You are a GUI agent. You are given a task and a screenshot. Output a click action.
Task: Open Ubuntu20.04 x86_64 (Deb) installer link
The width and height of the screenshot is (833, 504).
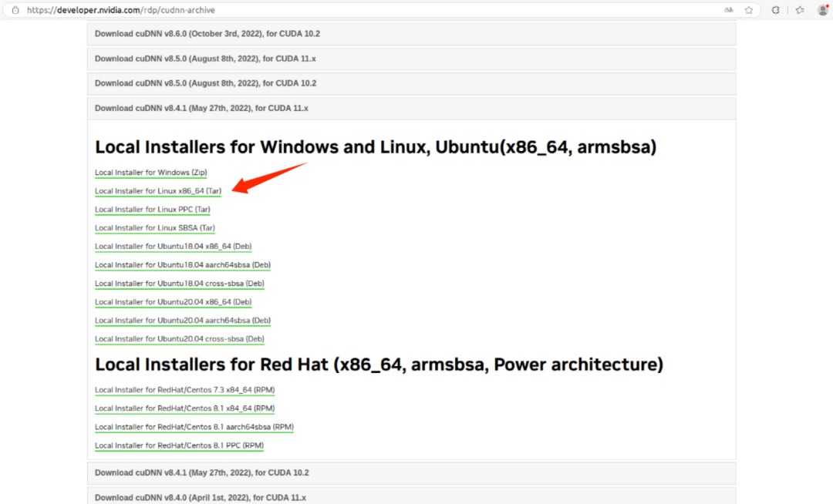tap(174, 302)
